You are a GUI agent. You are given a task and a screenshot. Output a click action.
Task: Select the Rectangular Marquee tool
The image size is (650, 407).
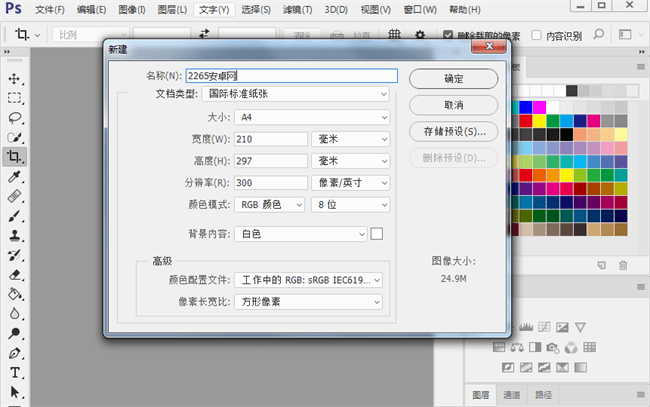click(15, 98)
